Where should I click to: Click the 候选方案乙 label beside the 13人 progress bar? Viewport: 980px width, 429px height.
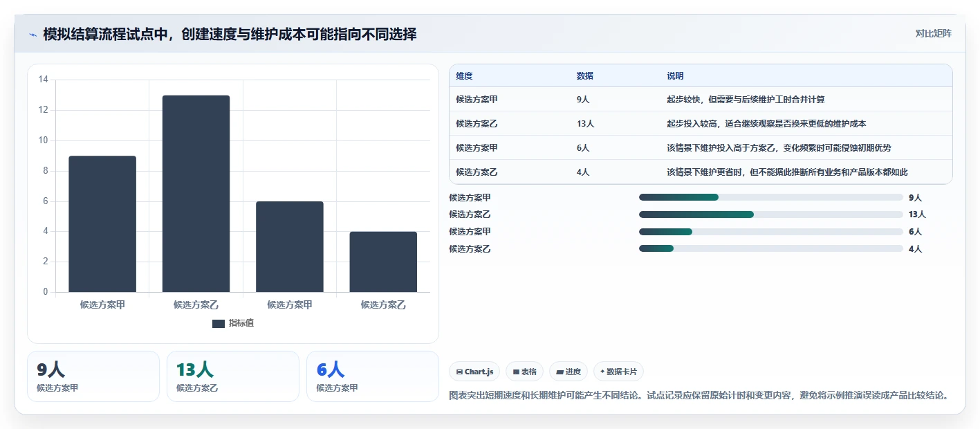pos(470,214)
